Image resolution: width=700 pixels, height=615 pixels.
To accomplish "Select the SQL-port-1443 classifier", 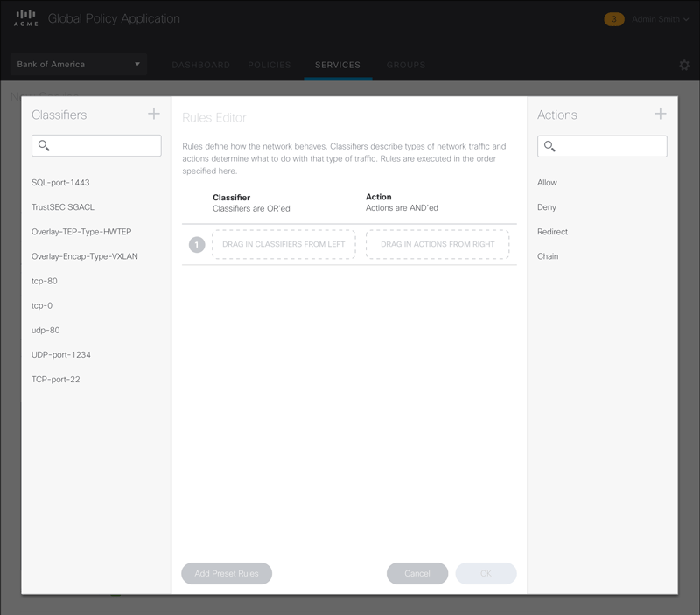I will pyautogui.click(x=60, y=183).
